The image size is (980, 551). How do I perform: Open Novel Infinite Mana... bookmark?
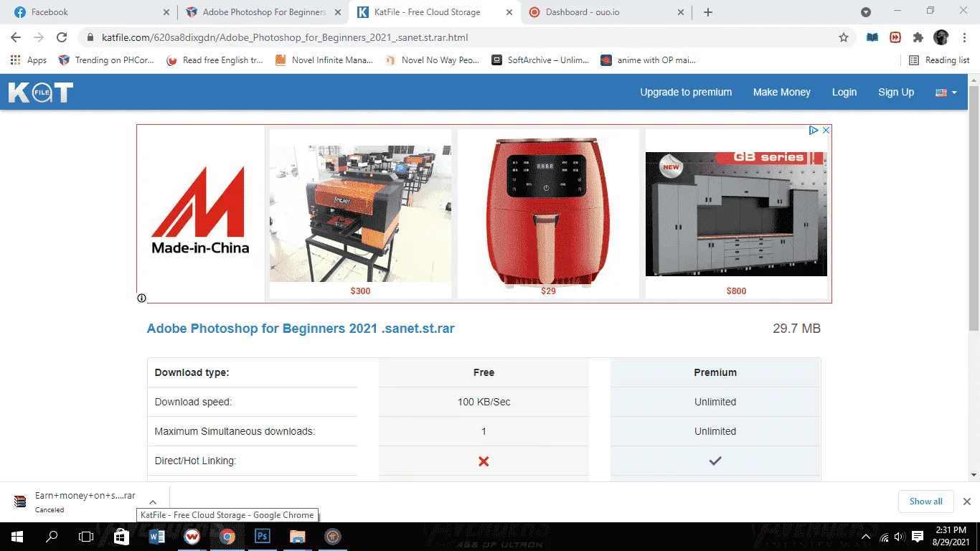[x=324, y=60]
